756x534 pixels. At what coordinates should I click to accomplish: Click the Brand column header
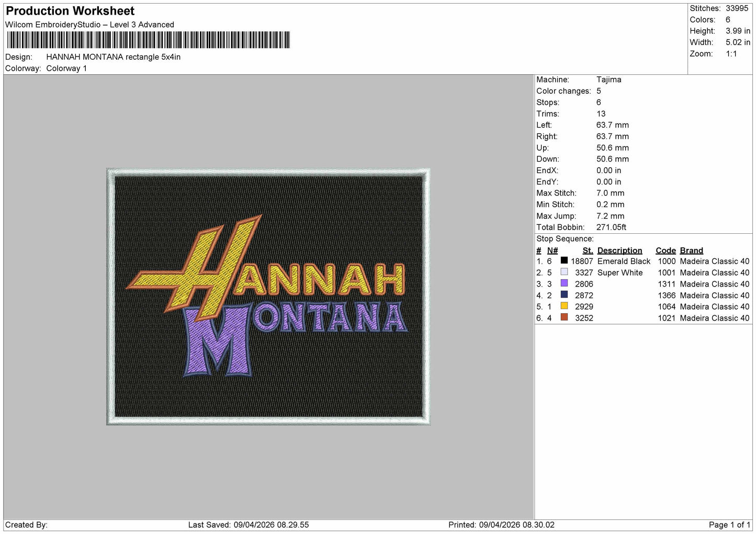click(691, 251)
